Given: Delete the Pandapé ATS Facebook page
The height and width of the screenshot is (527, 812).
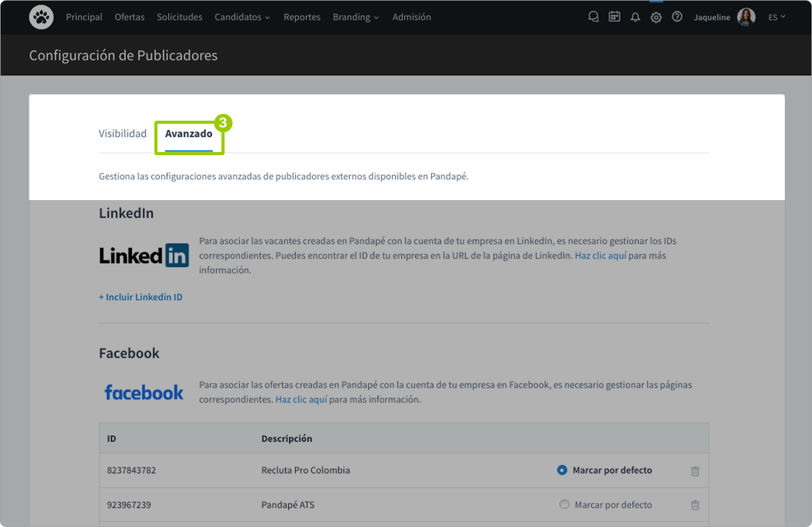Looking at the screenshot, I should (x=695, y=504).
